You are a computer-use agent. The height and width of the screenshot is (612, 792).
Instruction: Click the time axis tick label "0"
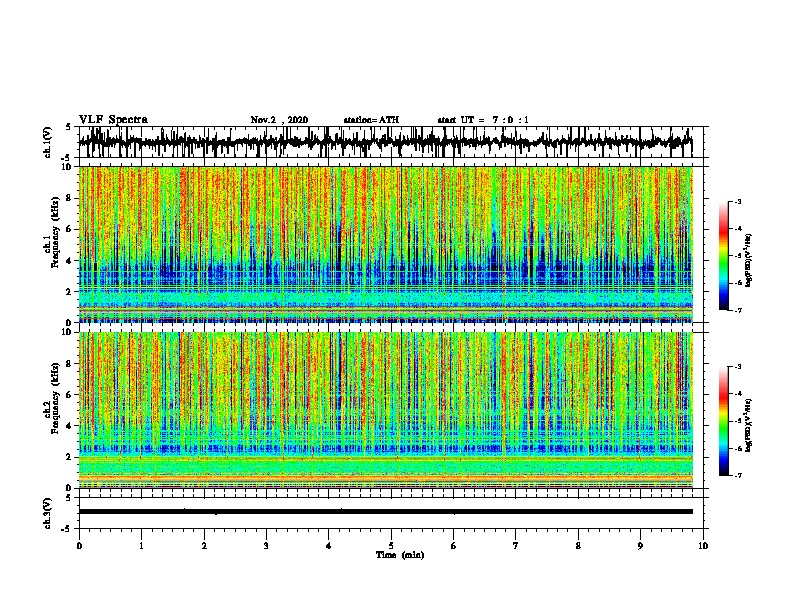pyautogui.click(x=79, y=546)
